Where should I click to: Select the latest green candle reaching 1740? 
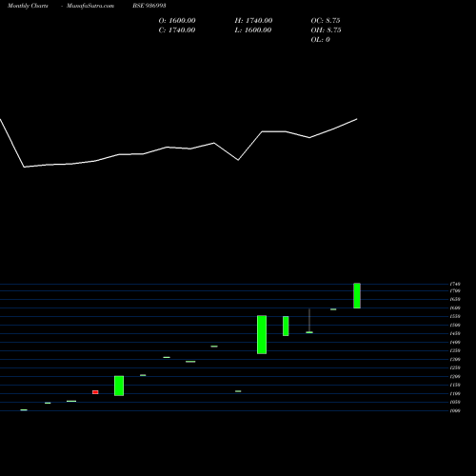[357, 296]
